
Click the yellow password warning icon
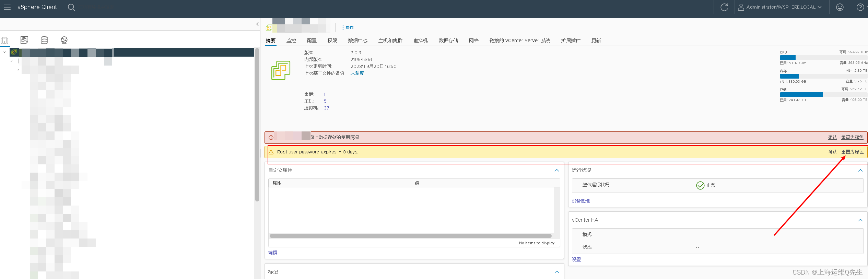271,152
